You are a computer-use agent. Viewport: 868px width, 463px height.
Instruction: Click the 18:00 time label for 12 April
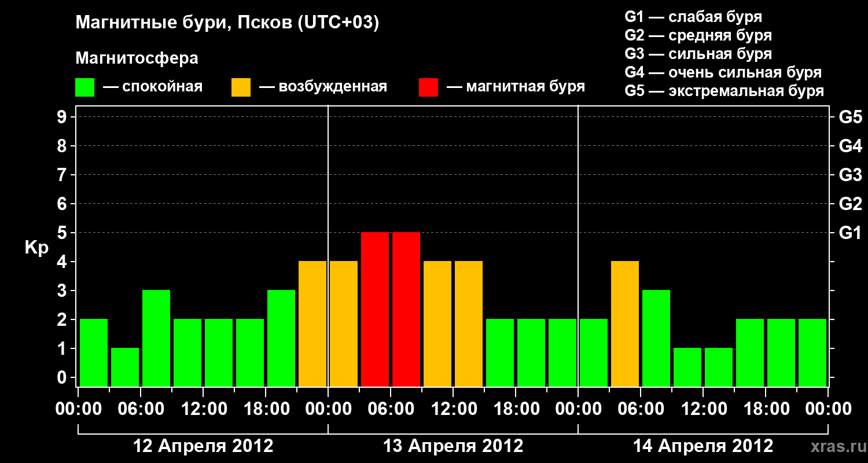pyautogui.click(x=266, y=409)
